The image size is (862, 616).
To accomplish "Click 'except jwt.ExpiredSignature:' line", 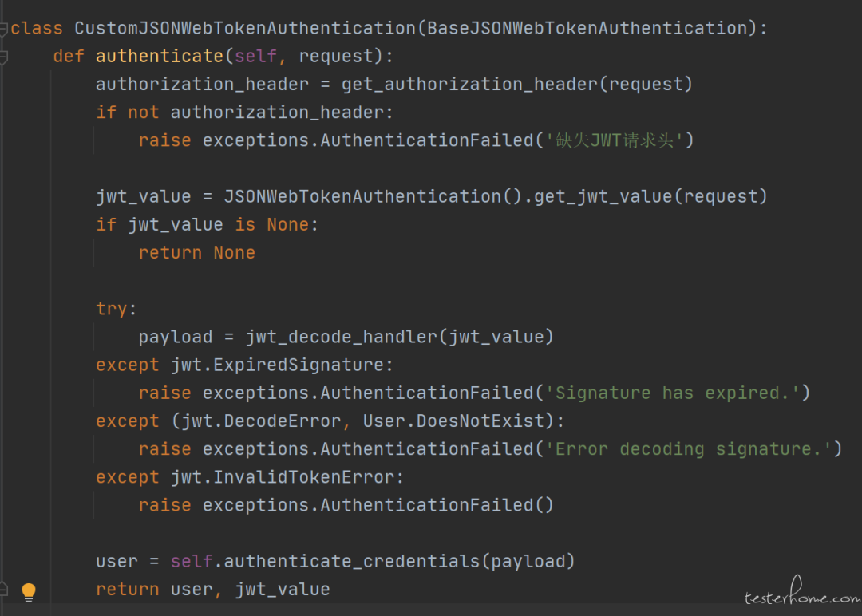I will tap(245, 365).
